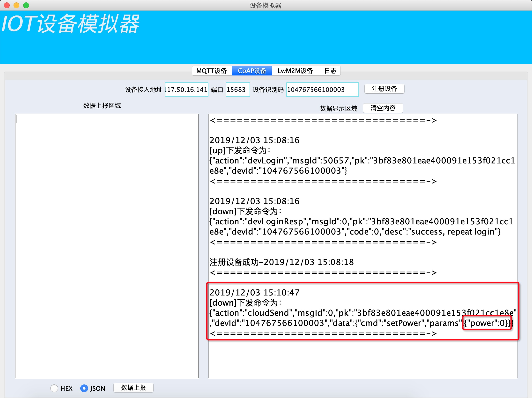Select the JSON radio option
This screenshot has width=532, height=398.
tap(84, 388)
